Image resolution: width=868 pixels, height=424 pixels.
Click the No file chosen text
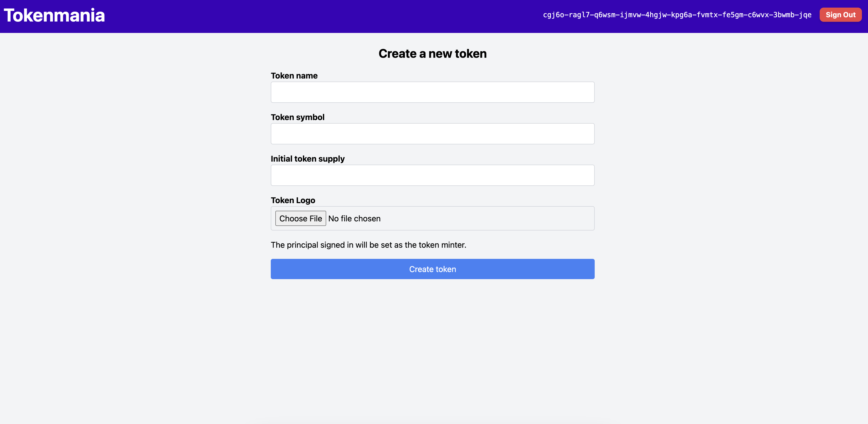pyautogui.click(x=354, y=218)
